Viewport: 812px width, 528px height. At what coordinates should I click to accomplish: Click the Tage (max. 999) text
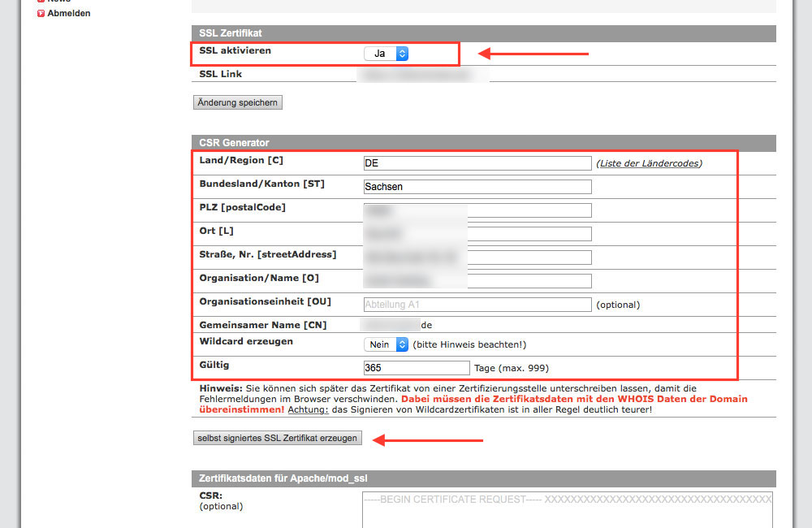point(511,369)
